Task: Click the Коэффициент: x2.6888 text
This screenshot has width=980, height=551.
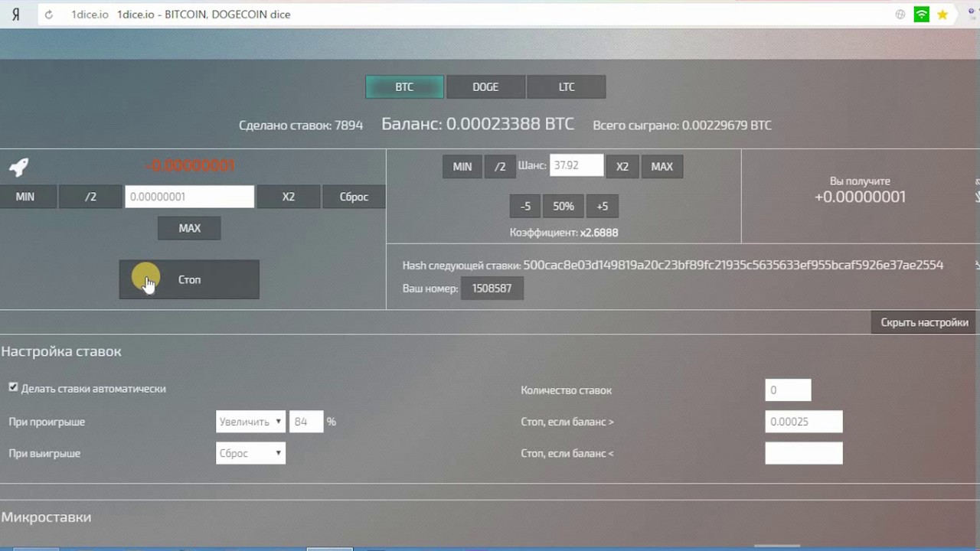Action: (563, 233)
